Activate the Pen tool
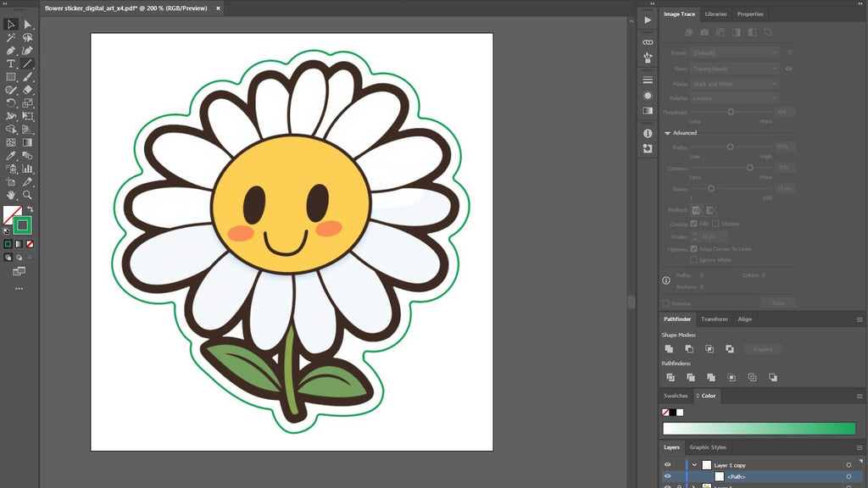This screenshot has height=488, width=868. [11, 49]
